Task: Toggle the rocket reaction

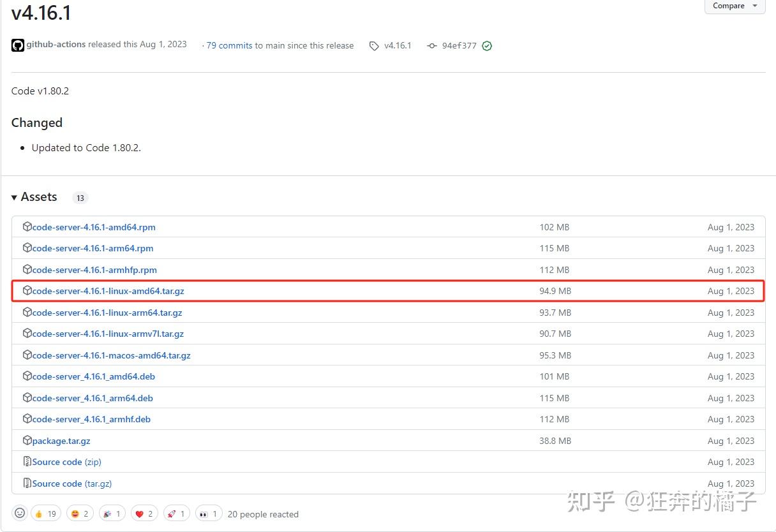Action: pos(176,513)
